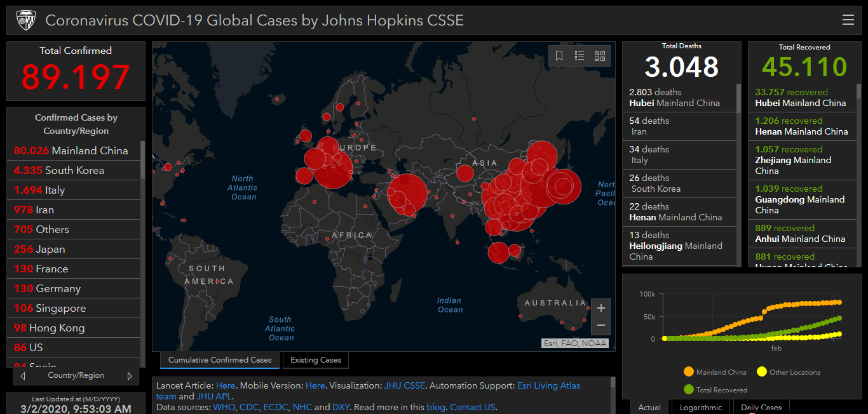Select the Actual chart tab
868x414 pixels.
(x=649, y=407)
